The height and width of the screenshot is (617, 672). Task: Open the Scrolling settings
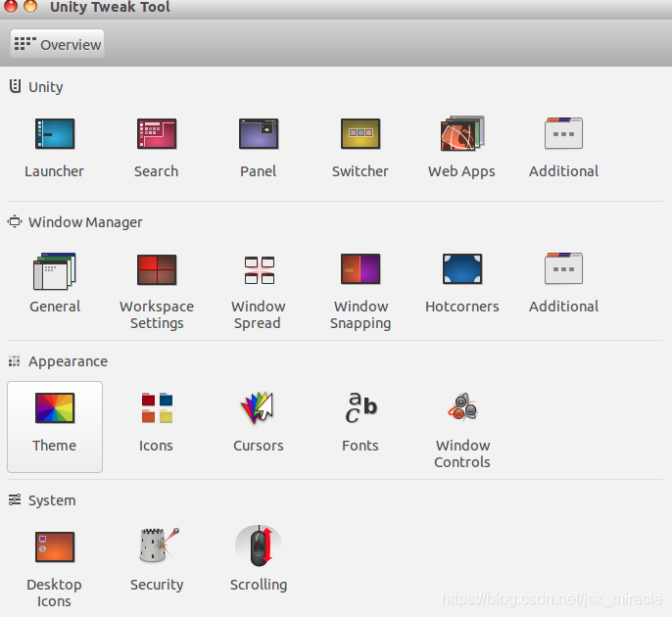click(259, 560)
